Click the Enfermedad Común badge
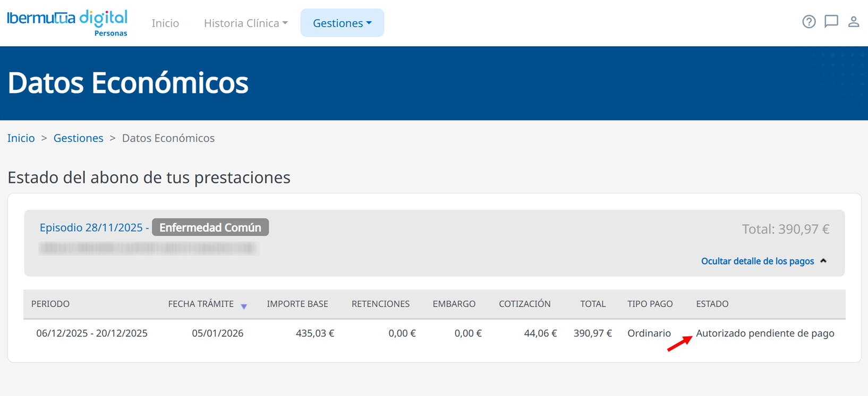The image size is (868, 396). [x=210, y=228]
